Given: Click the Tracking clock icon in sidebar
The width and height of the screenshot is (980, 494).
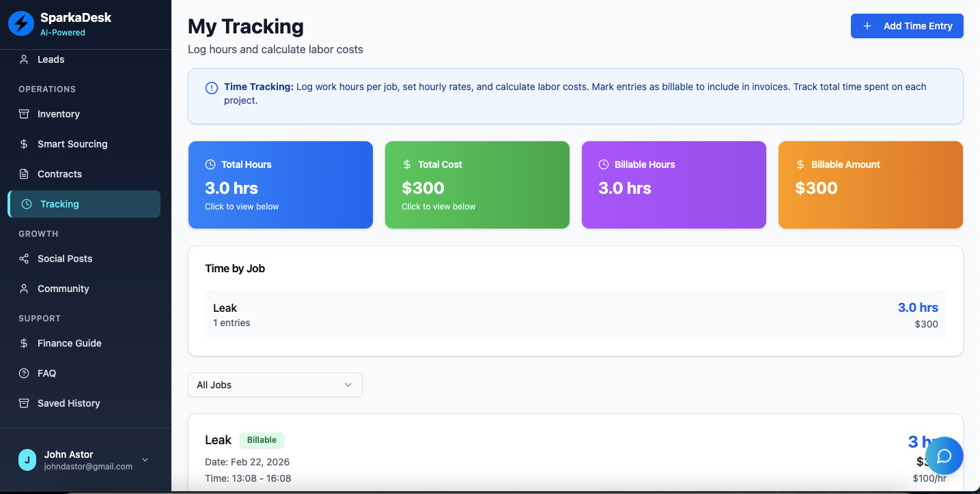Looking at the screenshot, I should click(27, 204).
